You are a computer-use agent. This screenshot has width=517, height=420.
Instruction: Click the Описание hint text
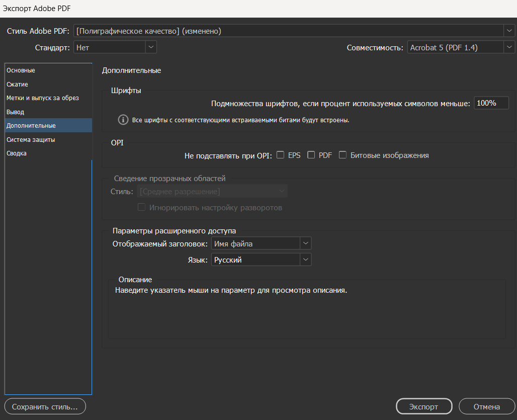point(231,290)
